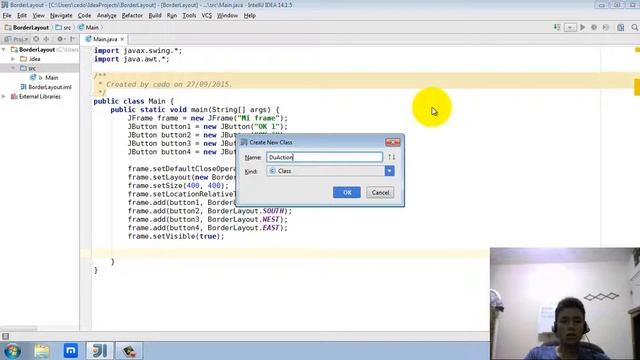Click the IntelliJ IDEA taskbar icon
The width and height of the screenshot is (640, 360).
coord(100,351)
